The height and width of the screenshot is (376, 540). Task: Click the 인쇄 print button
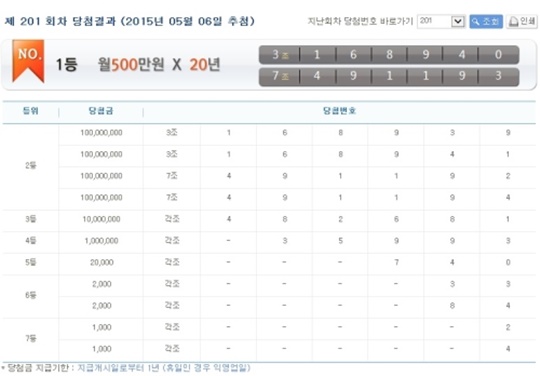pyautogui.click(x=521, y=22)
